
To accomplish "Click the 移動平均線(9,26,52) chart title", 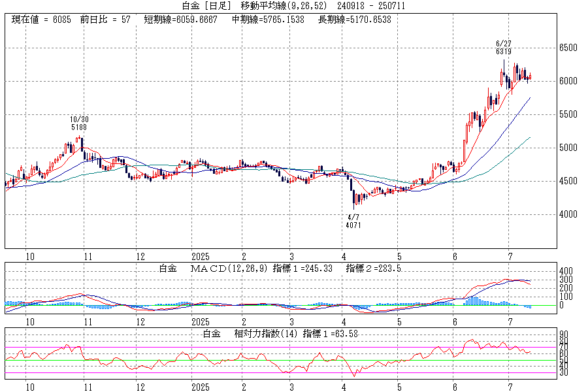I will (x=284, y=6).
